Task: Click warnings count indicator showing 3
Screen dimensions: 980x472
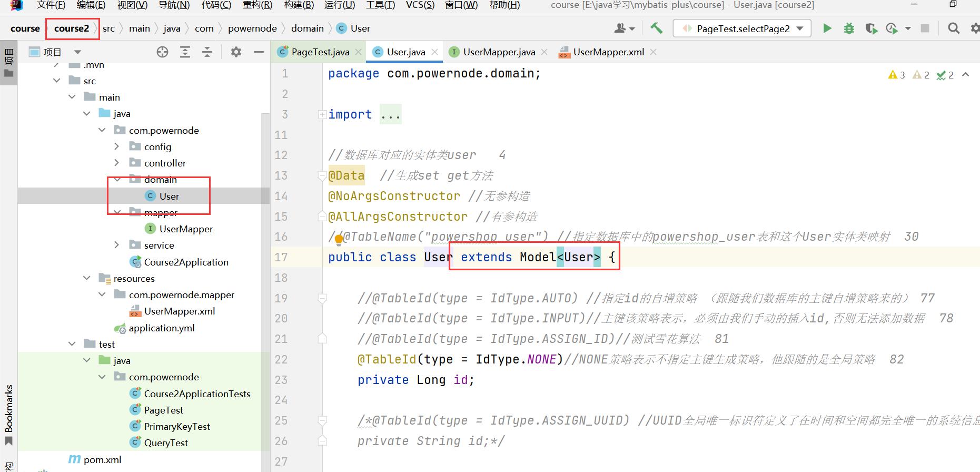Action: pyautogui.click(x=896, y=75)
